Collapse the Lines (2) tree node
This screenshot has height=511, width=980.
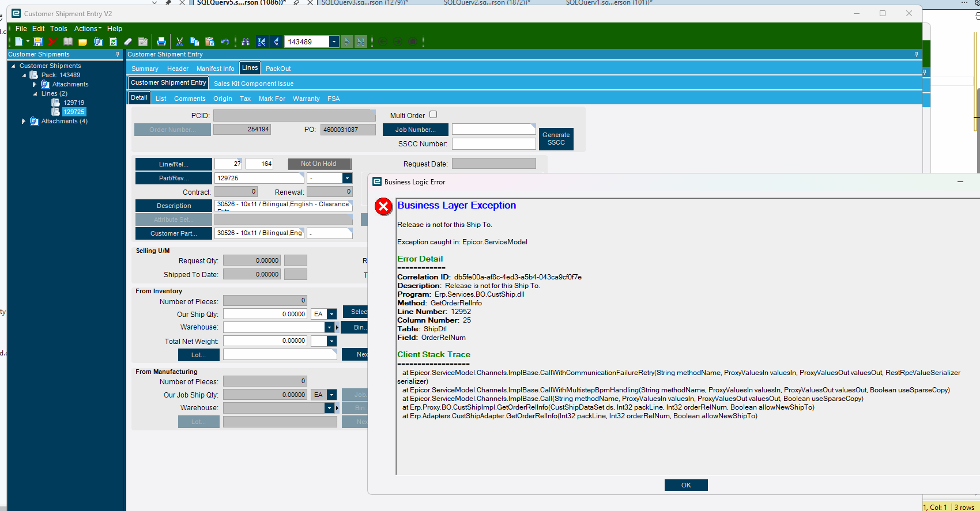35,94
